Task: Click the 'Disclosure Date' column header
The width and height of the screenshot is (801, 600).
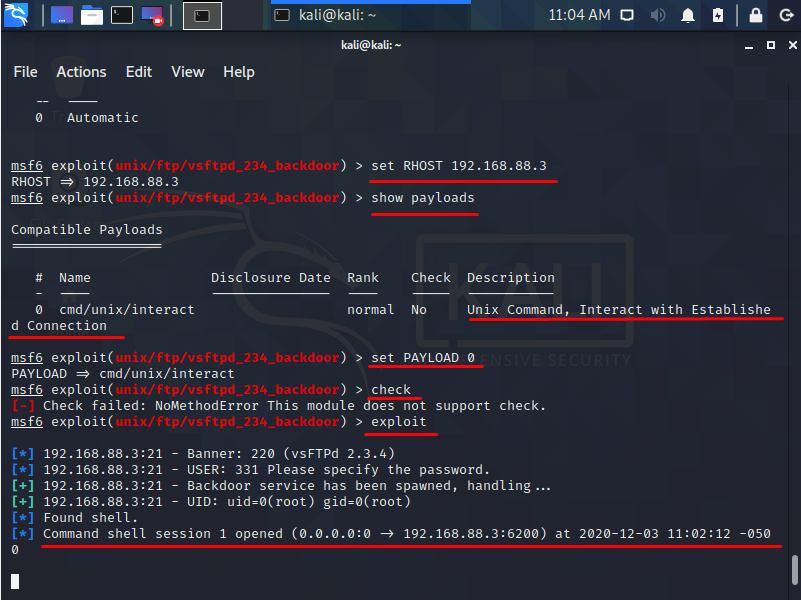Action: pyautogui.click(x=271, y=278)
